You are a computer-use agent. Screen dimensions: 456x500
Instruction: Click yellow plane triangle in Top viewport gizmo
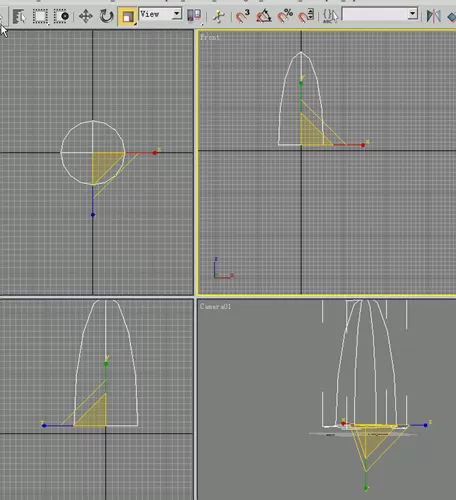coord(103,163)
